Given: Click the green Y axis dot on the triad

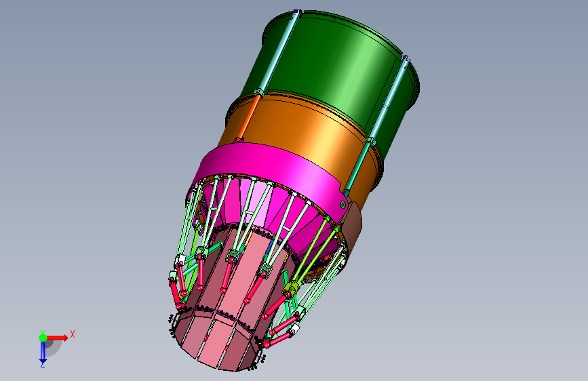Looking at the screenshot, I should point(43,338).
